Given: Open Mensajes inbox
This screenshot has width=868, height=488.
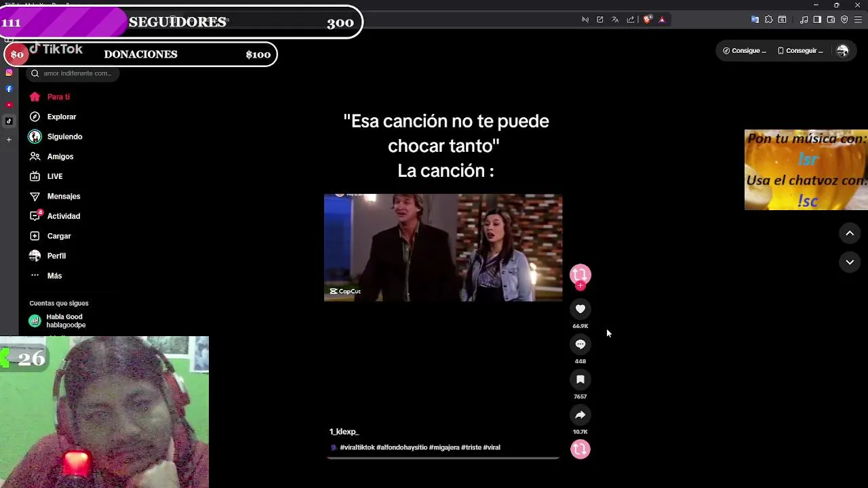Looking at the screenshot, I should click(55, 196).
